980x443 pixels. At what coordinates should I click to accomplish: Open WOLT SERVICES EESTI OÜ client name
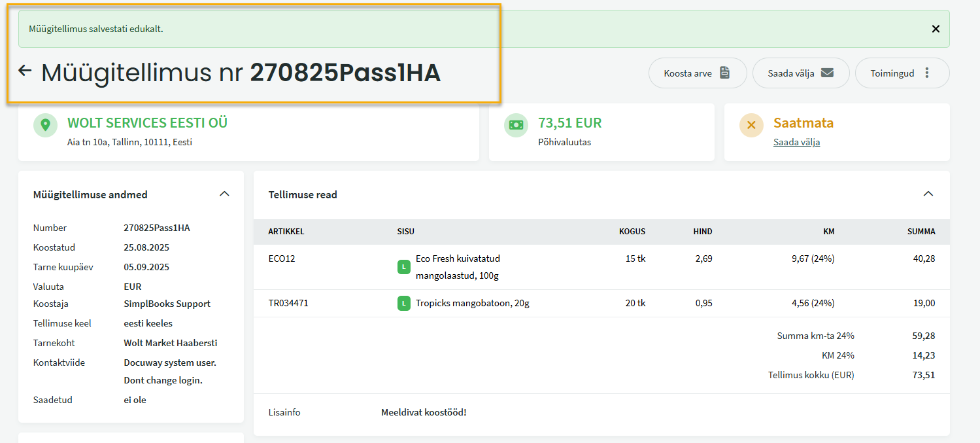pyautogui.click(x=147, y=123)
